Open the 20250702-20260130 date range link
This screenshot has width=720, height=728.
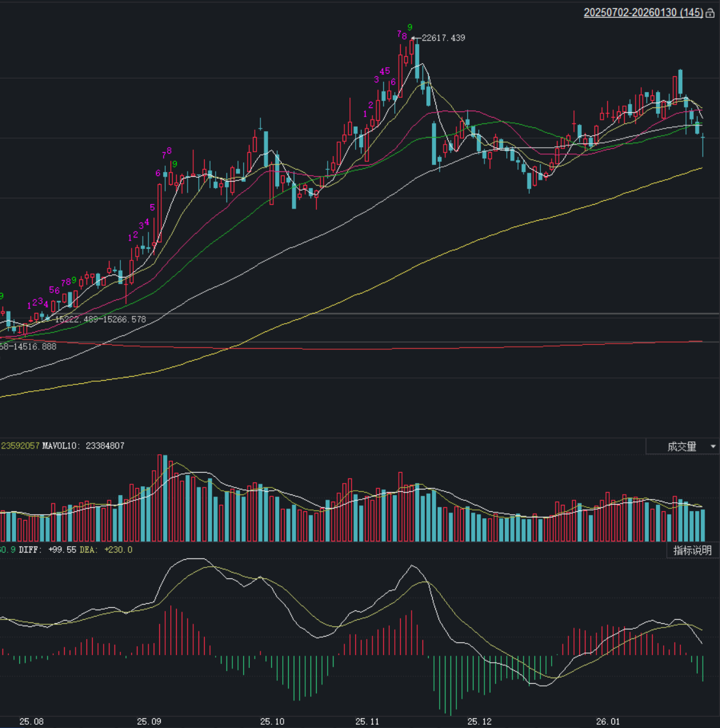pos(643,13)
